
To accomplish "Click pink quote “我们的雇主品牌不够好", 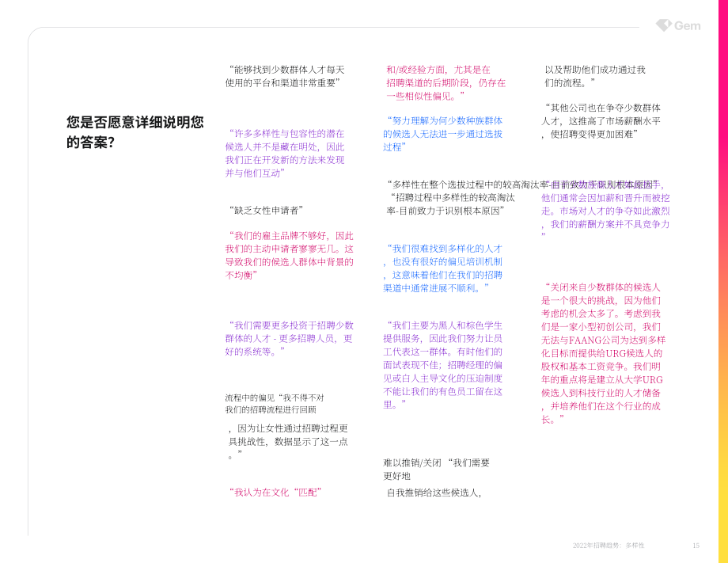I will tap(290, 256).
